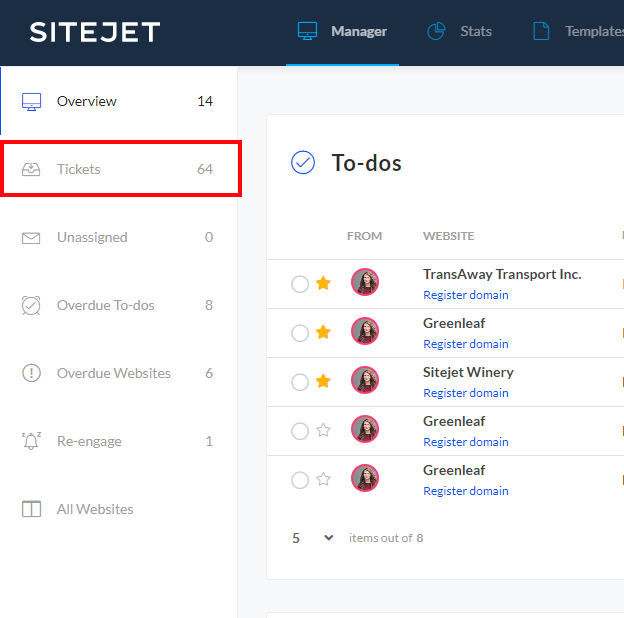Click the Sitejet logo
This screenshot has width=624, height=618.
tap(95, 32)
